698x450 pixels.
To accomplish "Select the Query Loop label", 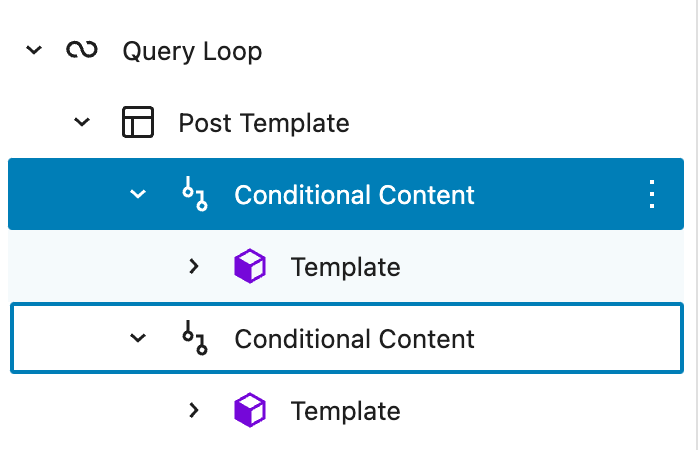I will 192,51.
